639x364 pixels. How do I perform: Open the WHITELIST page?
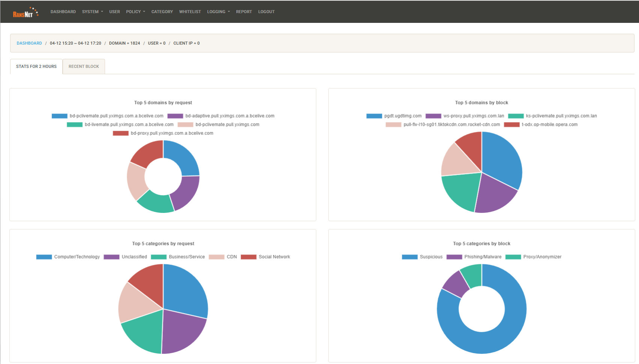[190, 12]
